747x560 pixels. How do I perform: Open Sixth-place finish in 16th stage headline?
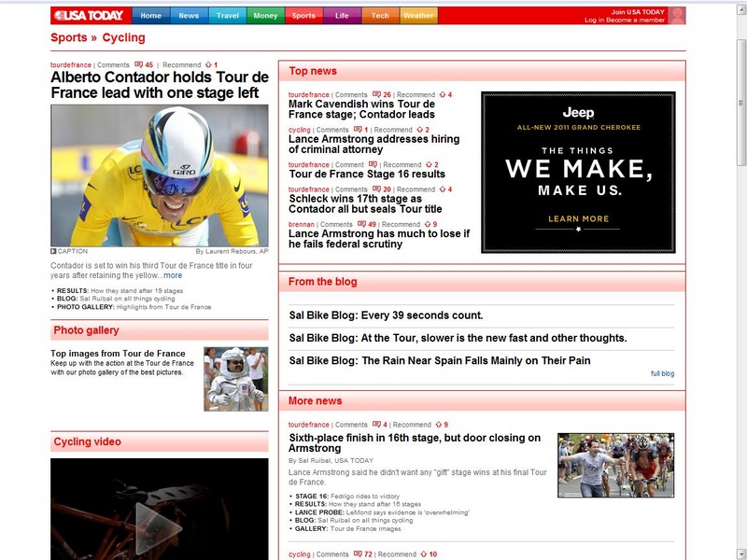(415, 442)
